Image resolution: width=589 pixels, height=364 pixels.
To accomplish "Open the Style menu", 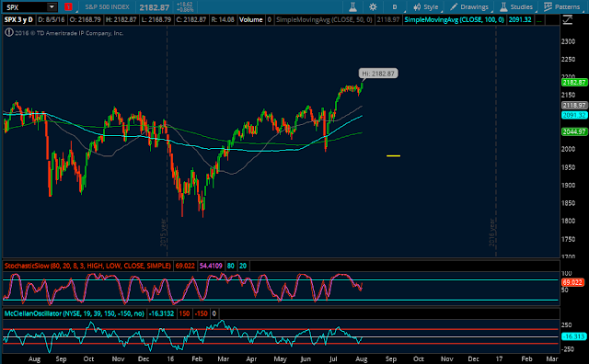I will [x=426, y=6].
